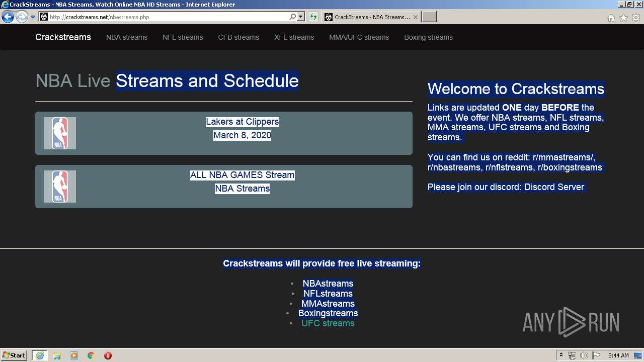Open NBA streams navigation item

pyautogui.click(x=127, y=37)
